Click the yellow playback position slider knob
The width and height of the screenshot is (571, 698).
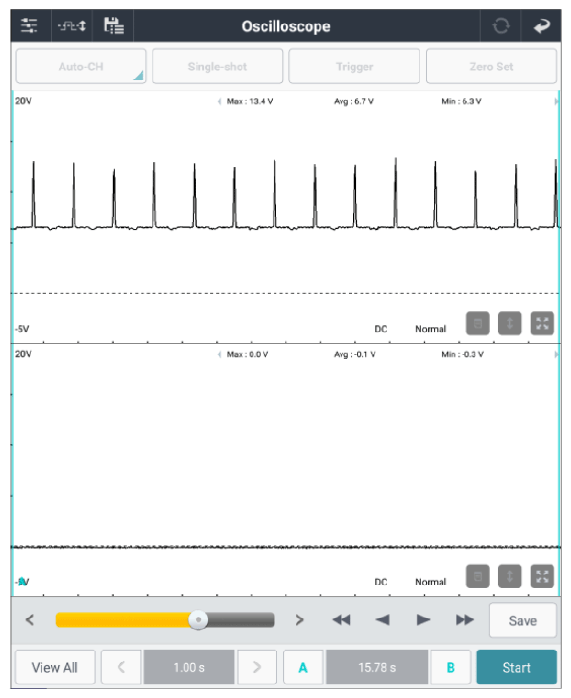pyautogui.click(x=198, y=620)
